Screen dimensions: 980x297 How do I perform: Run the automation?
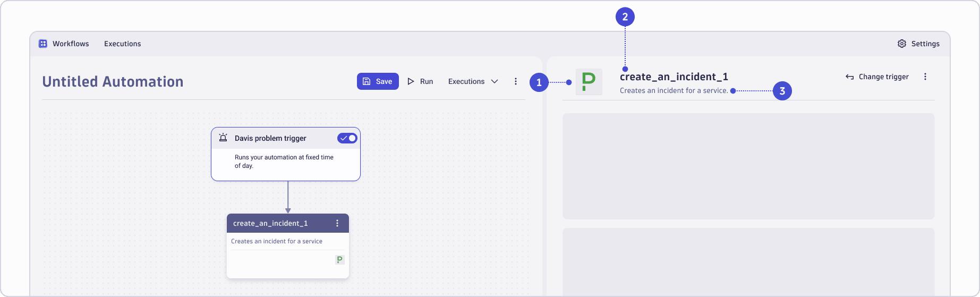click(x=420, y=81)
